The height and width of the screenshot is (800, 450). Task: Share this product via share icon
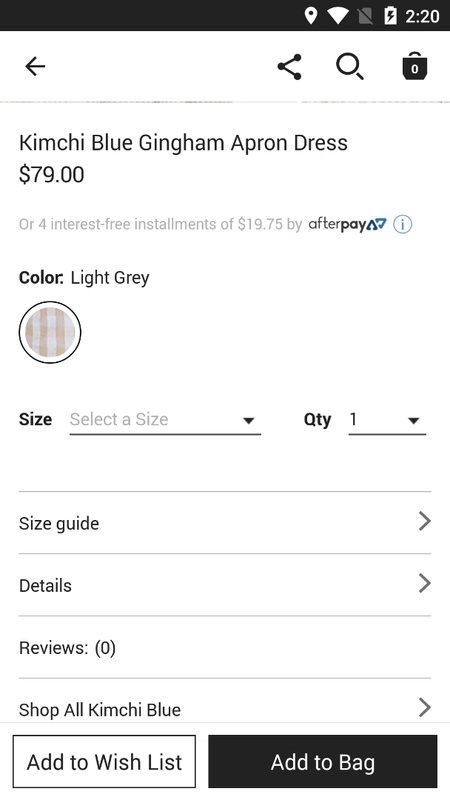click(x=289, y=67)
